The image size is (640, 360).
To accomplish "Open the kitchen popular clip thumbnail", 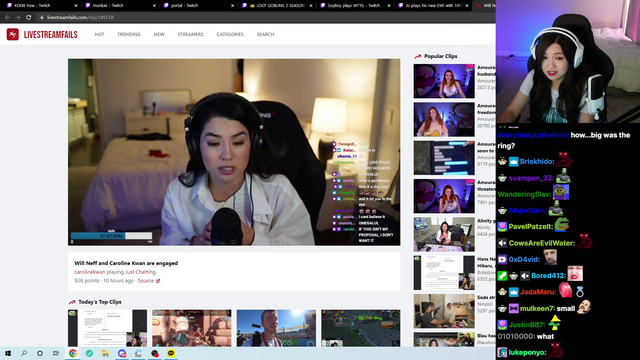I will (x=444, y=311).
